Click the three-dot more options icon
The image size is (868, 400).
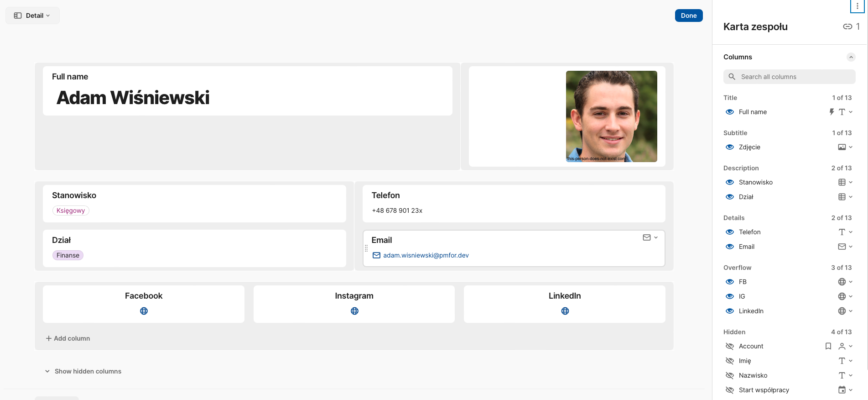857,6
